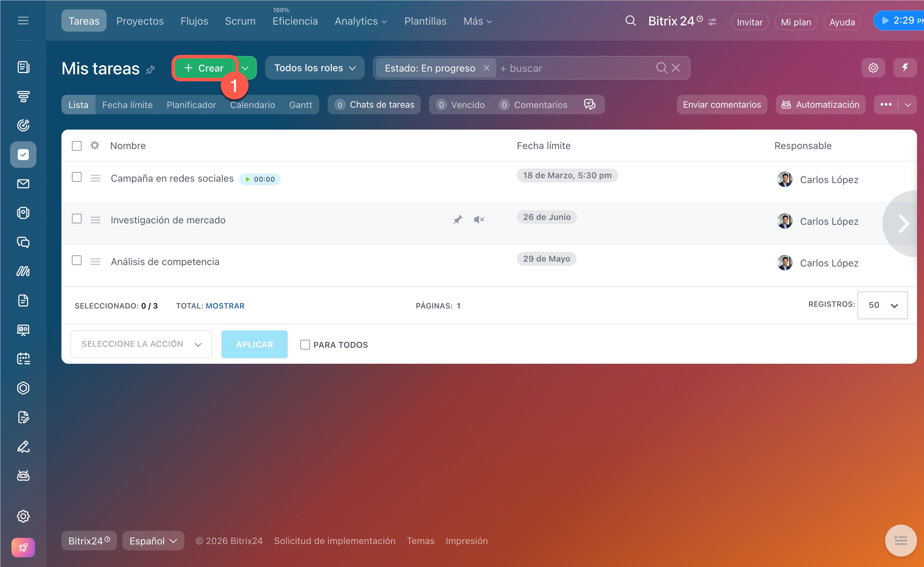Expand the Todos los roles dropdown
Viewport: 924px width, 567px height.
click(x=314, y=68)
